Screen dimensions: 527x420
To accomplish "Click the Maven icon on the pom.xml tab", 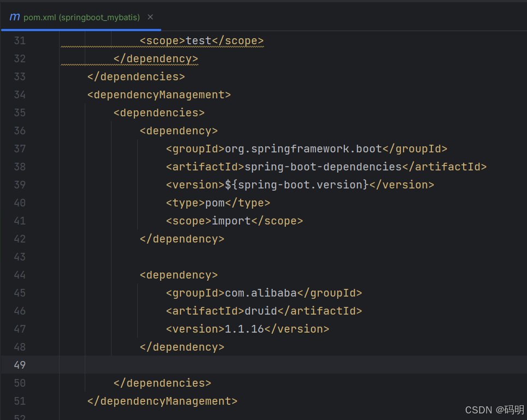I will point(14,17).
